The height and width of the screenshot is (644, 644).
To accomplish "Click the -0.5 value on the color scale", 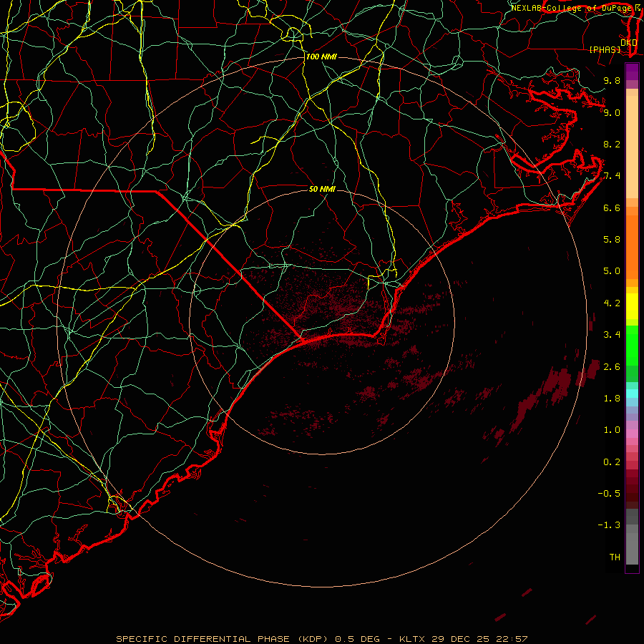I will tap(609, 494).
